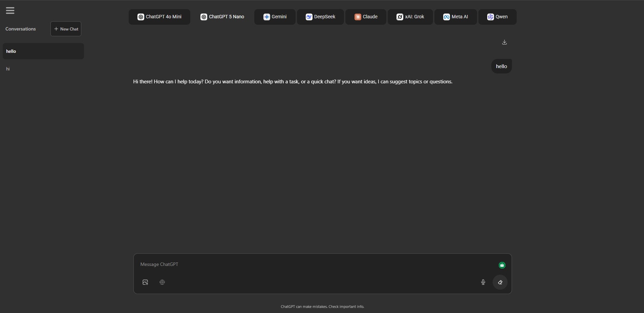Switch to ChatGPT 5 Nano model

(x=222, y=17)
